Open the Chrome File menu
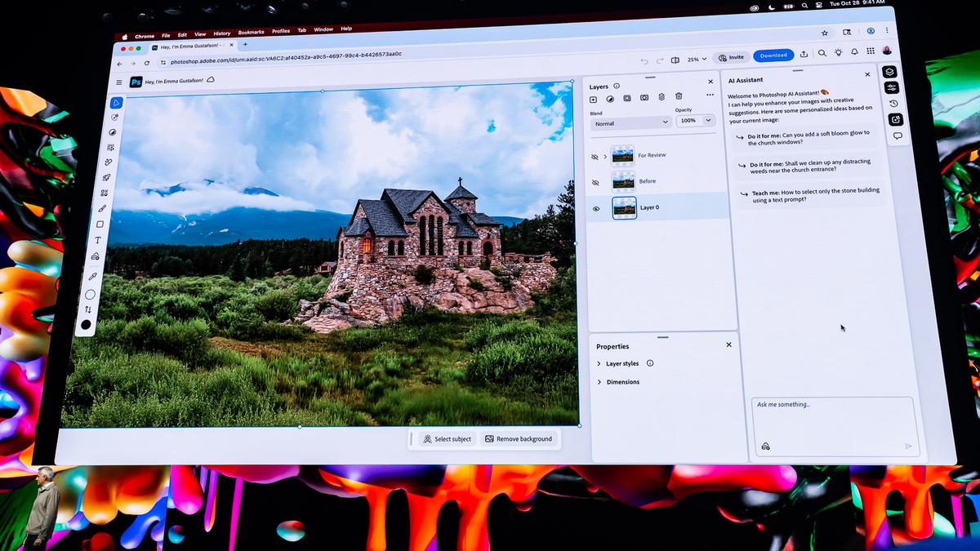Screen dimensions: 980x551 [x=166, y=36]
